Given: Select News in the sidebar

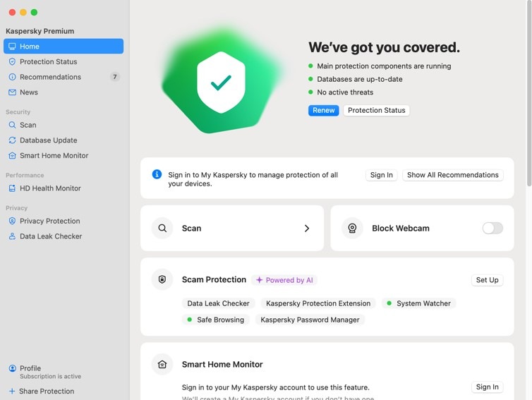Looking at the screenshot, I should pyautogui.click(x=64, y=92).
